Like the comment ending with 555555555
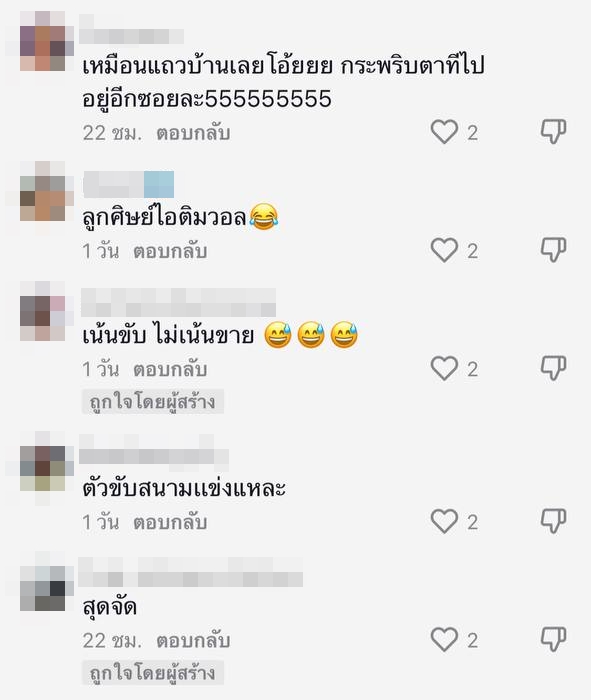 [x=444, y=132]
